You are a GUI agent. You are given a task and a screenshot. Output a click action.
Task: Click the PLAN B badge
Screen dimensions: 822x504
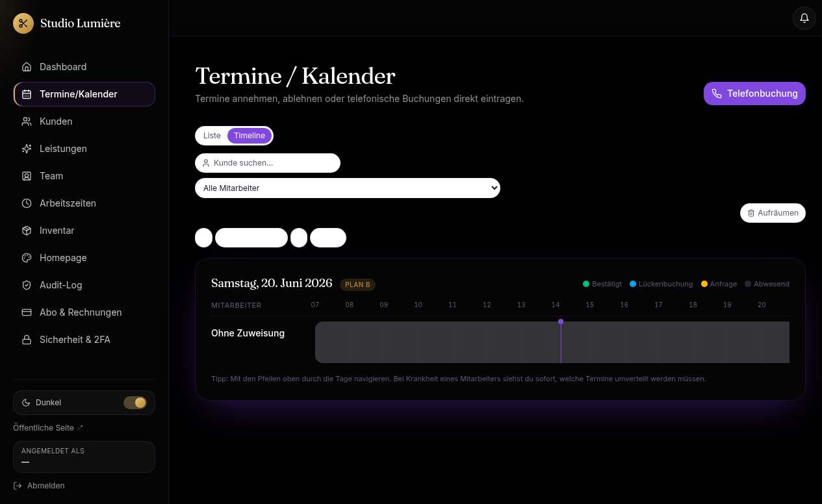click(x=357, y=284)
